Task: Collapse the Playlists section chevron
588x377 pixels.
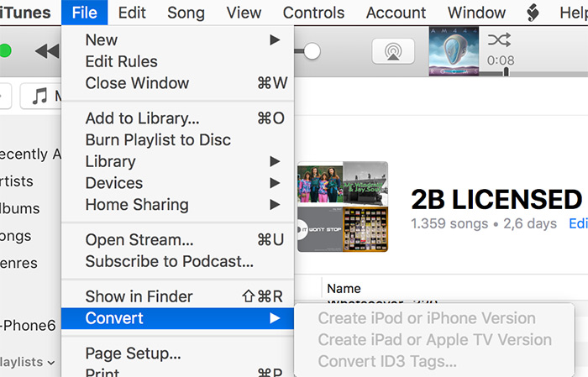Action: 51,363
